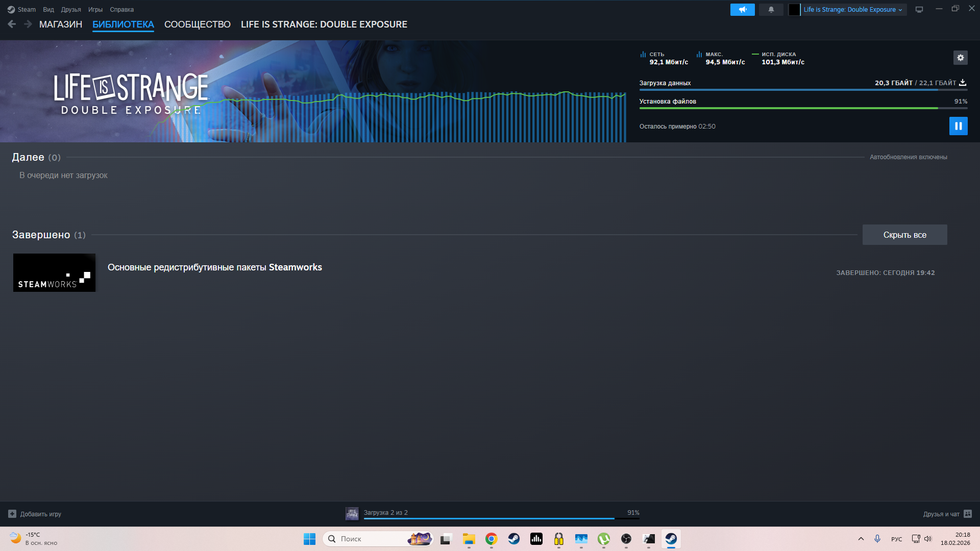Open the Steamworks redistributables thumbnail
This screenshot has height=551, width=980.
(x=55, y=273)
